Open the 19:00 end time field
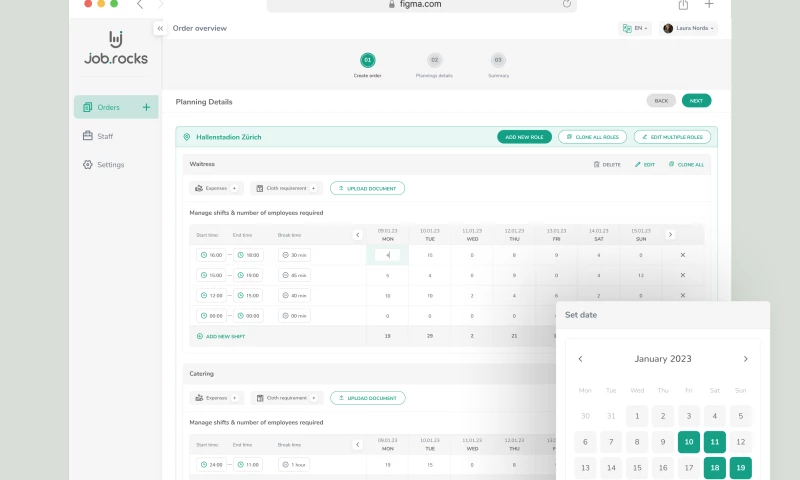800x480 pixels. 248,275
